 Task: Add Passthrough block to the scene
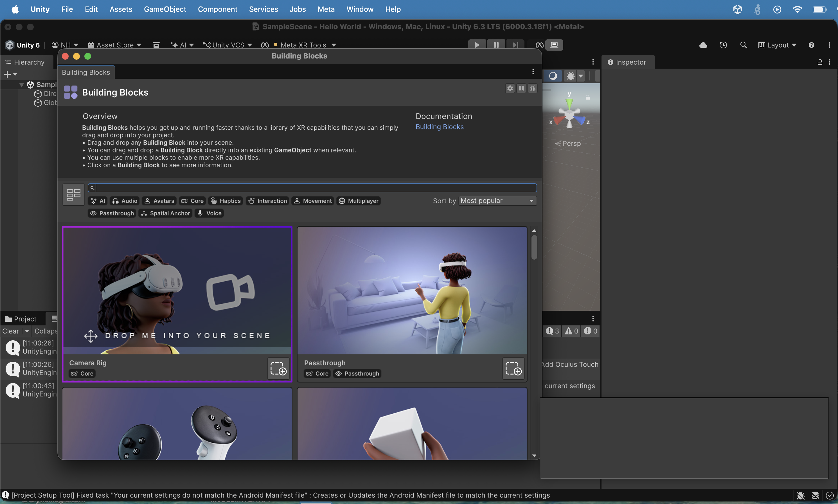tap(513, 368)
